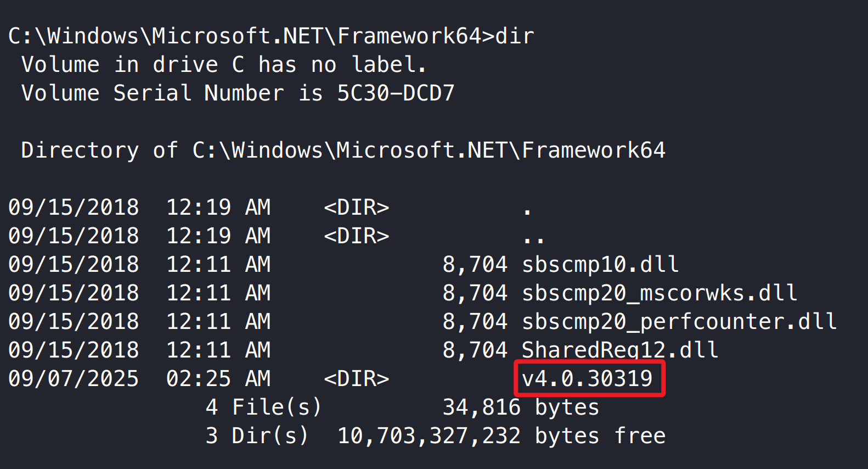Click the sbscmp20_mscorwks.dll file name
868x469 pixels.
pyautogui.click(x=659, y=293)
